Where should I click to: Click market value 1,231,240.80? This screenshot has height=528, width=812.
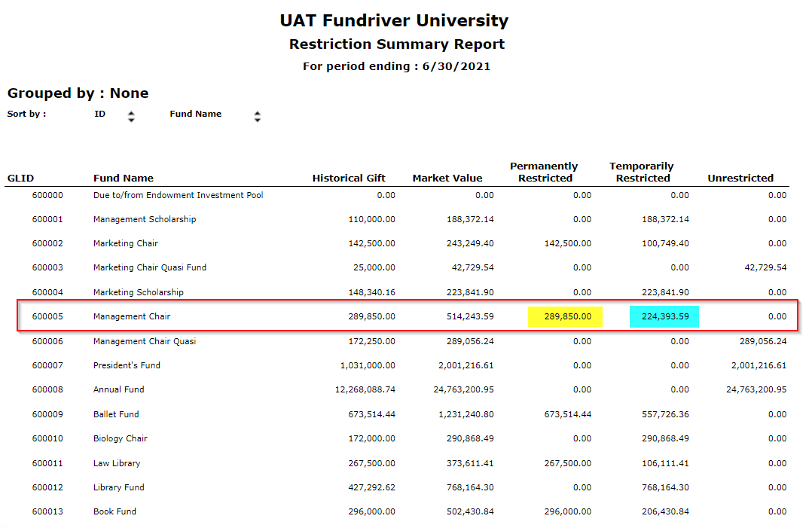click(x=466, y=414)
